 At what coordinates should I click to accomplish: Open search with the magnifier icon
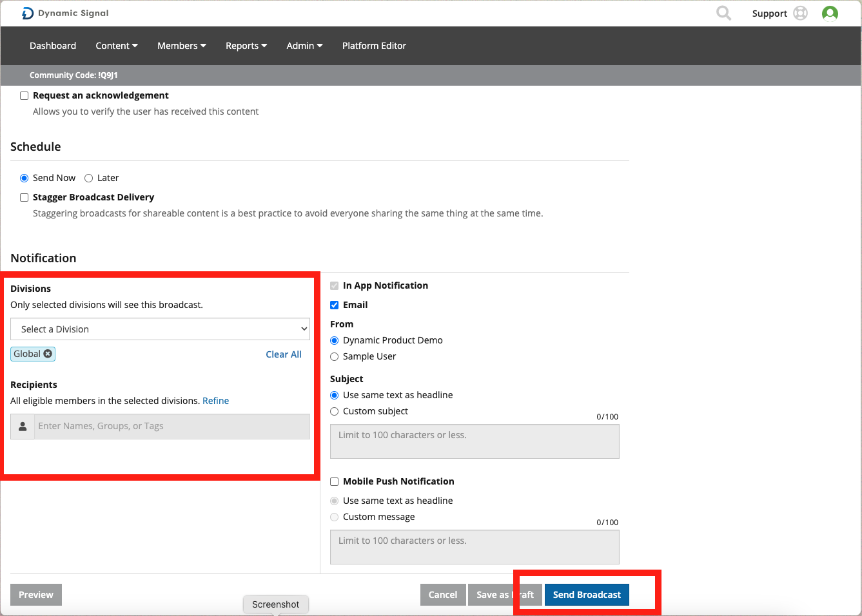coord(723,13)
